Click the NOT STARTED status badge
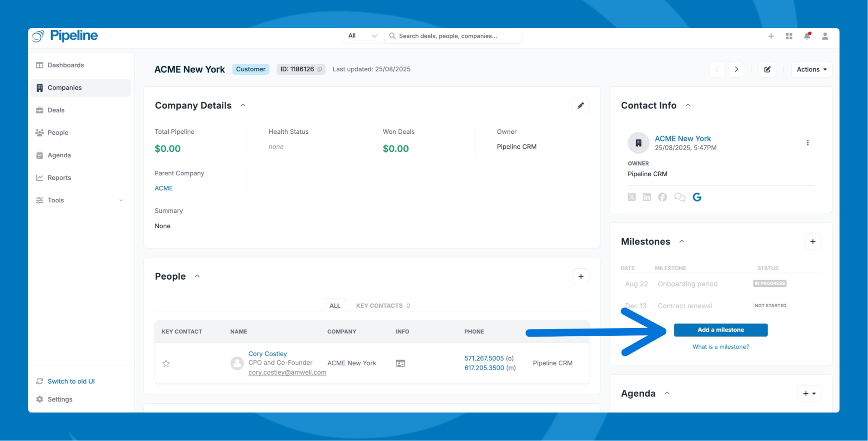The width and height of the screenshot is (868, 441). tap(770, 305)
